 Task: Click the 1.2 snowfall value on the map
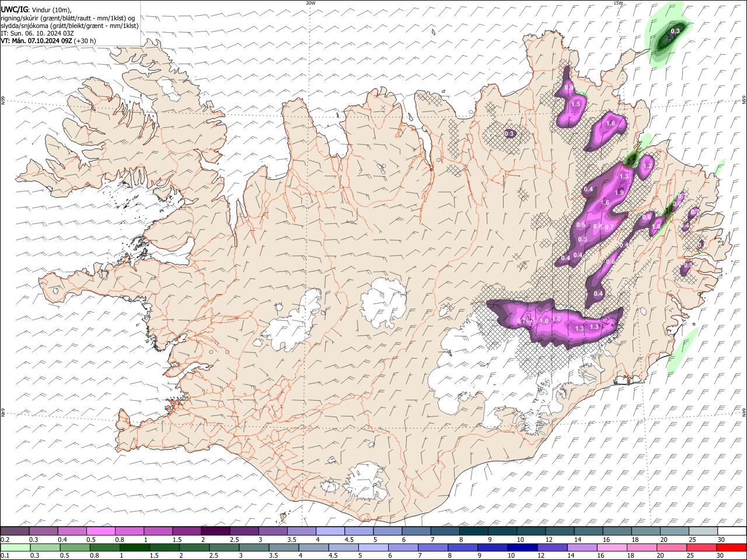tap(647, 166)
